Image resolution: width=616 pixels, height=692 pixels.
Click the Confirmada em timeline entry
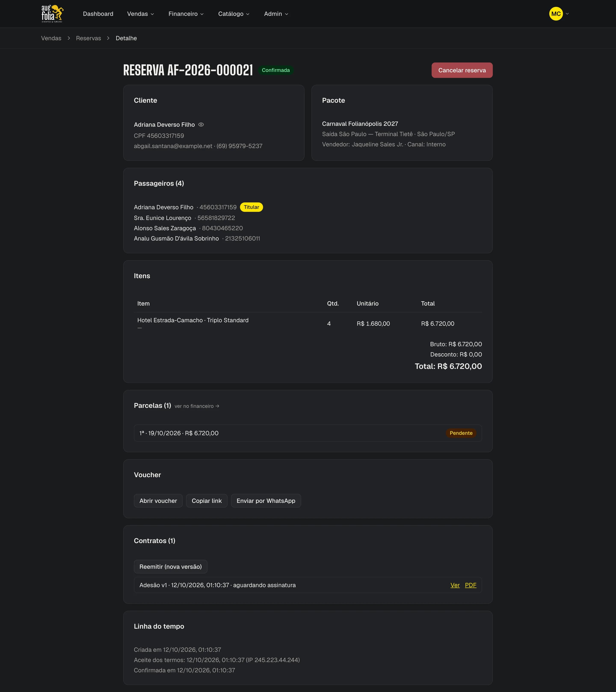(184, 670)
